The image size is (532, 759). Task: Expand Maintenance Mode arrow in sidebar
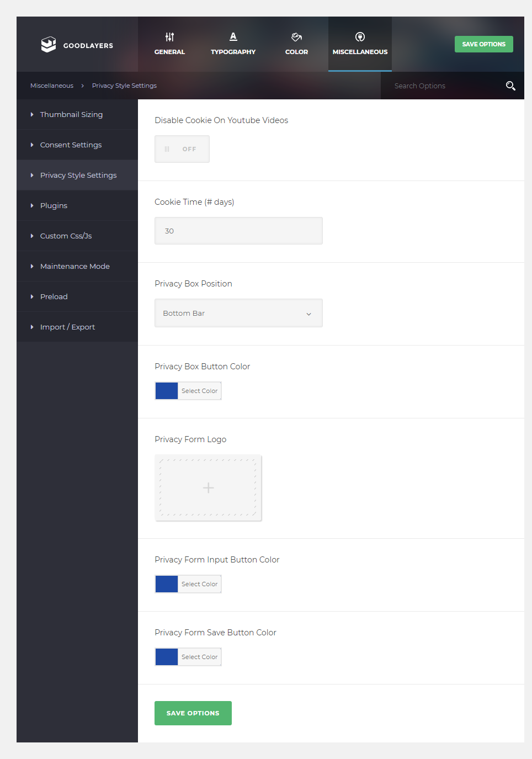(32, 266)
